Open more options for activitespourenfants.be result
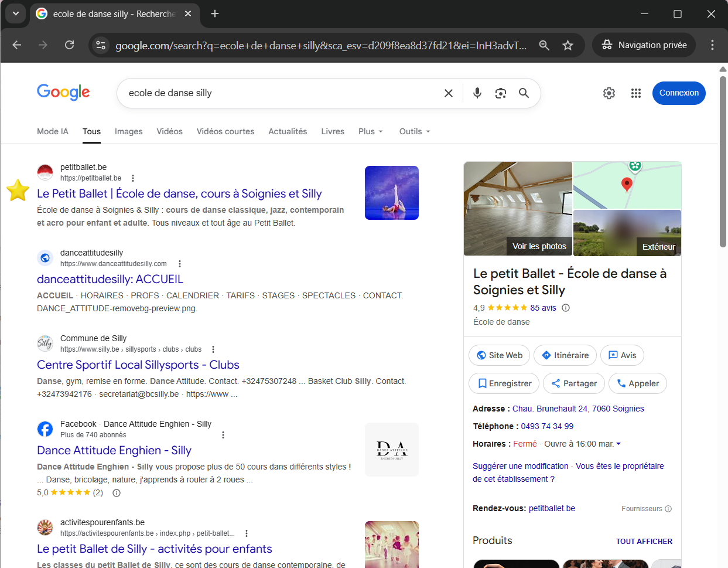728x568 pixels. (x=247, y=533)
